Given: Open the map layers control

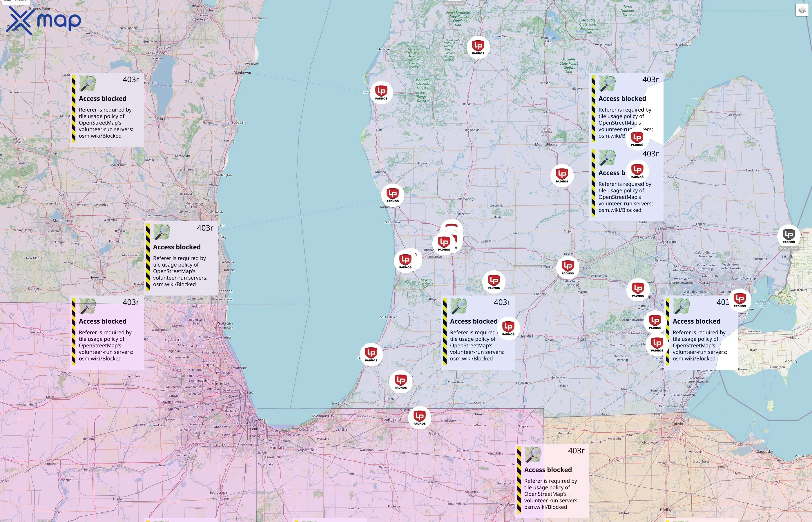Looking at the screenshot, I should pos(802,10).
